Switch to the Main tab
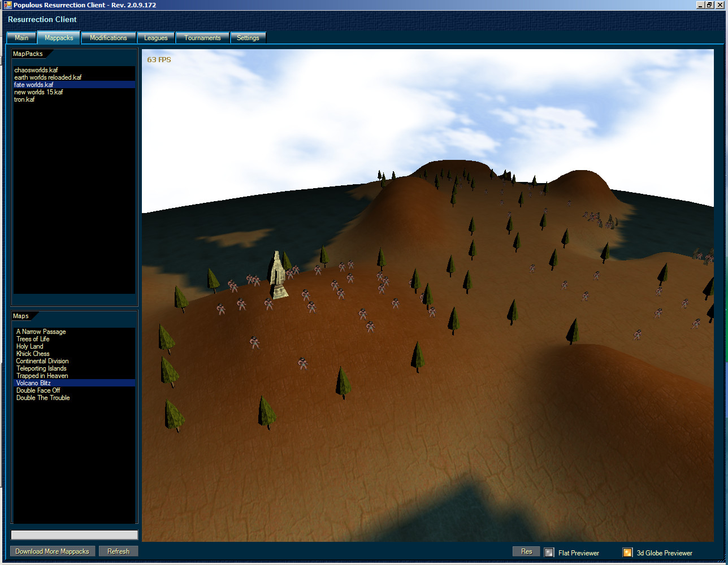 pyautogui.click(x=21, y=38)
